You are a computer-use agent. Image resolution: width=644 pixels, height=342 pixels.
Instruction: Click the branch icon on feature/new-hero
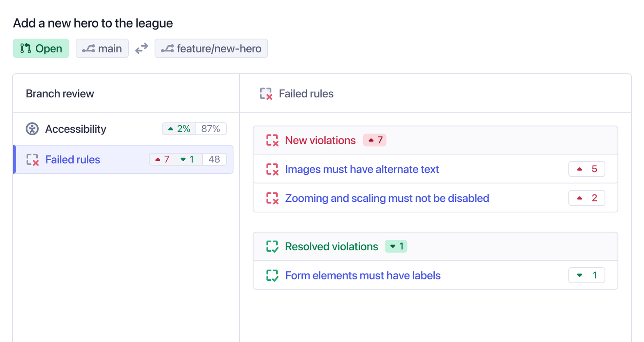[x=167, y=48]
